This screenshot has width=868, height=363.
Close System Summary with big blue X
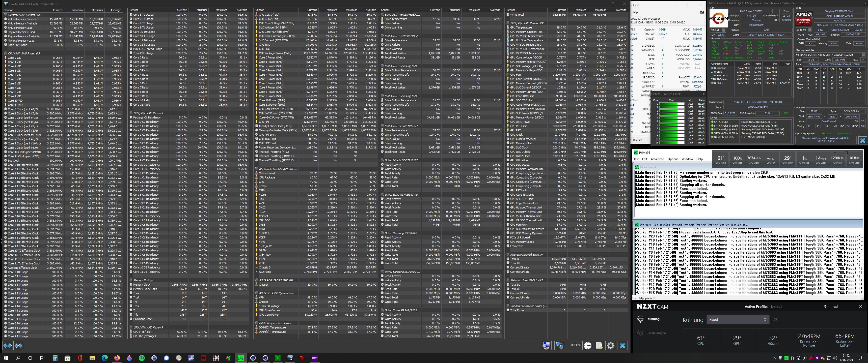click(862, 140)
